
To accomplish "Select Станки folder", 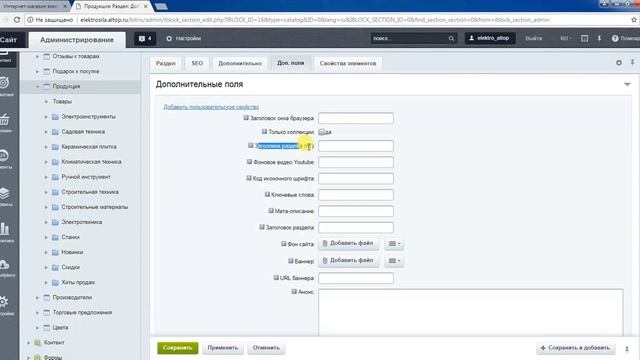I will (x=71, y=237).
